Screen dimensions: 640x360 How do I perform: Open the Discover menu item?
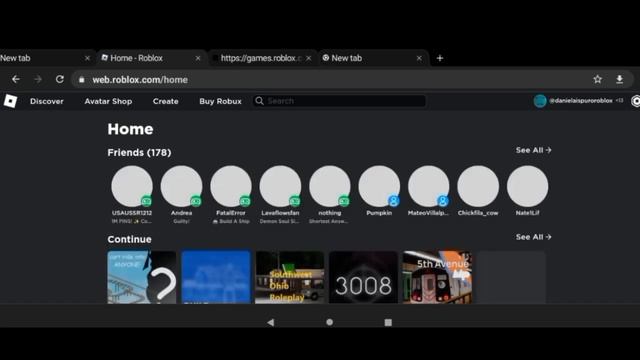click(47, 101)
